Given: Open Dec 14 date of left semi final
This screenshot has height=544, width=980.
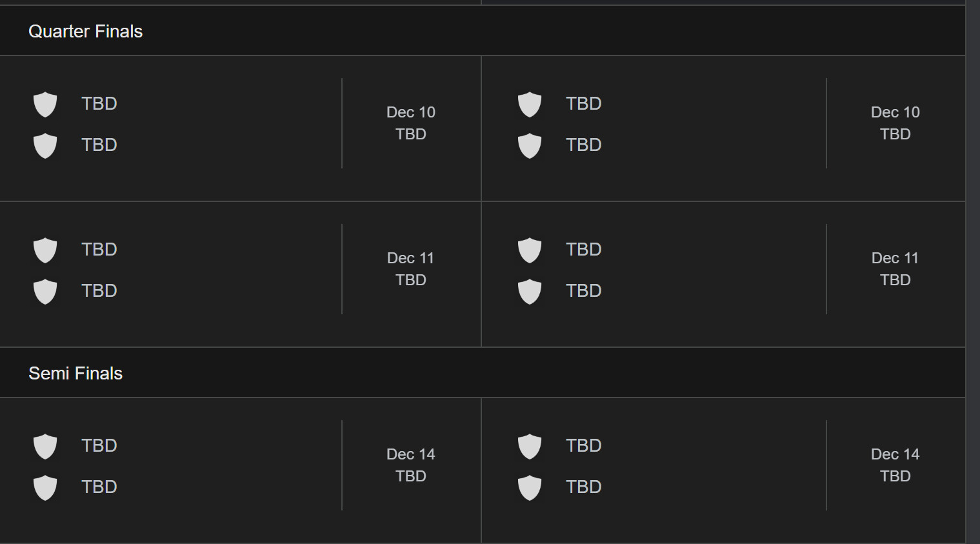Looking at the screenshot, I should coord(411,454).
